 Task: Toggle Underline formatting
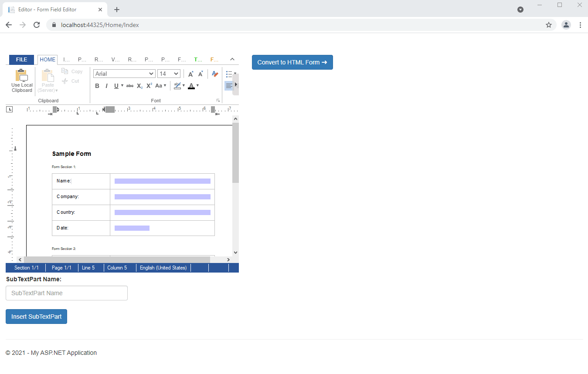pyautogui.click(x=116, y=86)
